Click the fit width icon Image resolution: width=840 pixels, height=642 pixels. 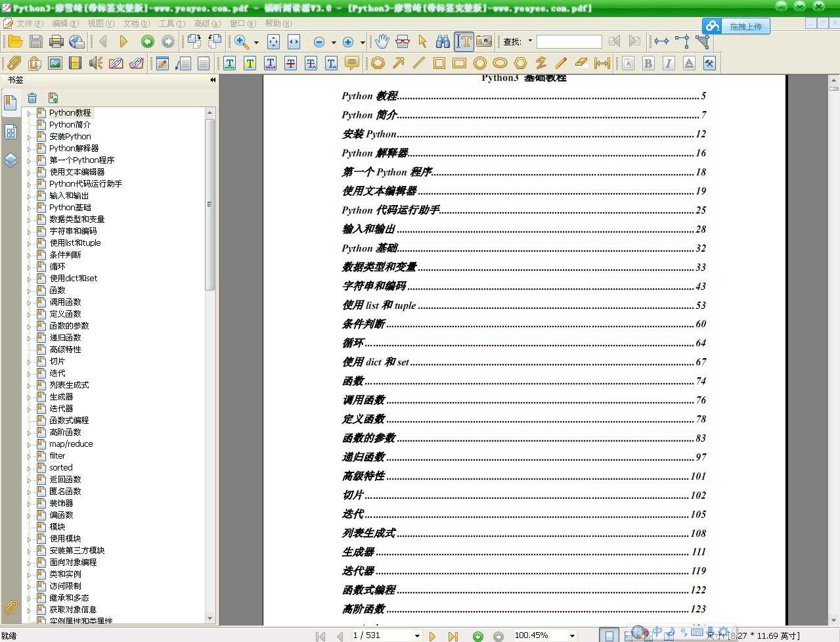coord(294,42)
